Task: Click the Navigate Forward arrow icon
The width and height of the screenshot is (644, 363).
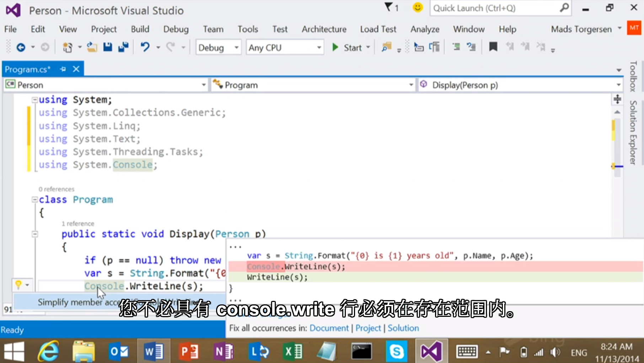Action: pyautogui.click(x=45, y=47)
